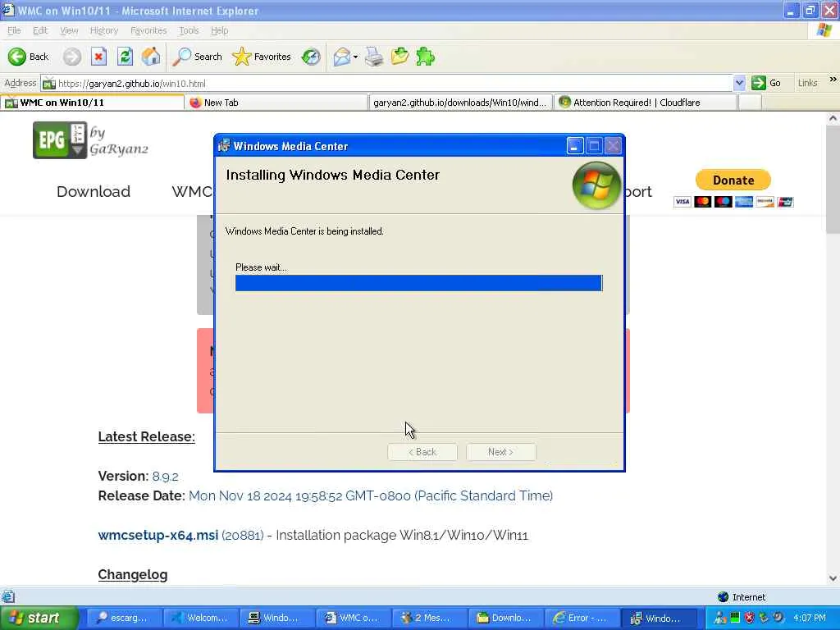Viewport: 840px width, 630px height.
Task: Click the installer progress bar
Action: point(419,283)
